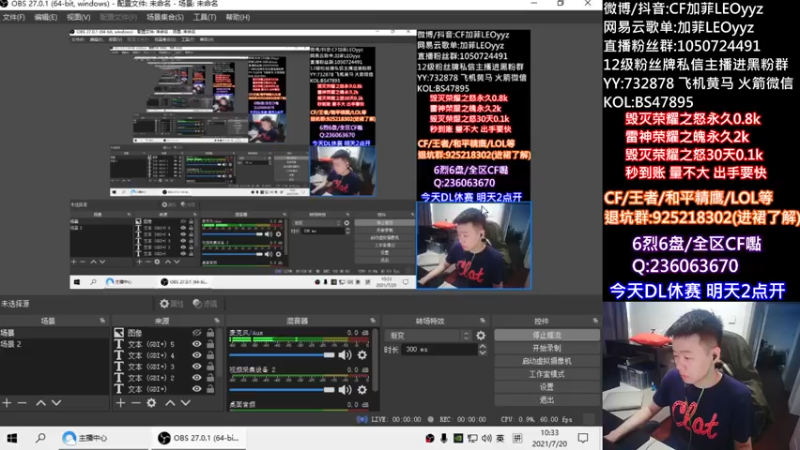
Task: Open the 渐变 transition type dropdown
Action: pos(428,336)
